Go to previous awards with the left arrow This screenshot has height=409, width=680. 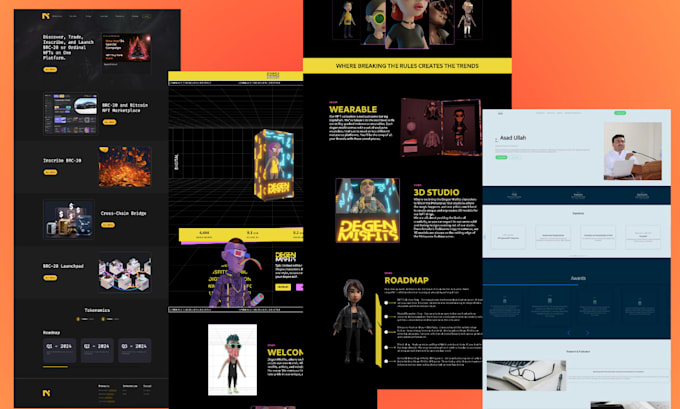point(569,333)
